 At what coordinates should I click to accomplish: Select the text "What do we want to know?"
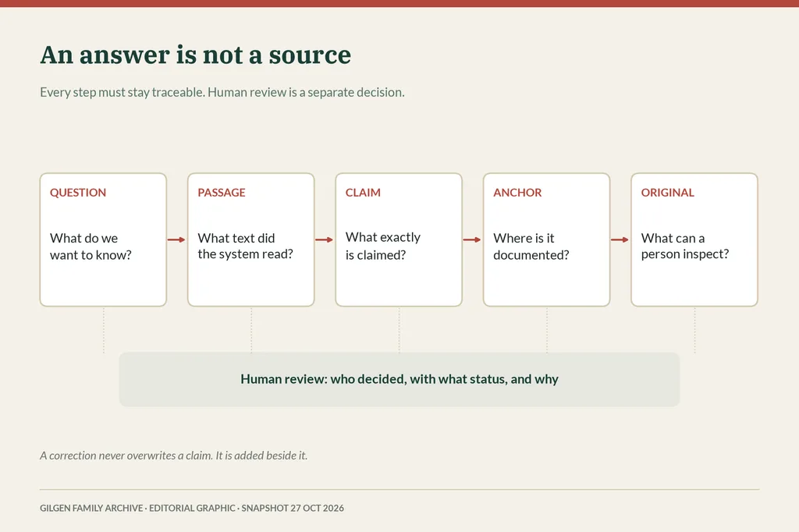coord(91,246)
